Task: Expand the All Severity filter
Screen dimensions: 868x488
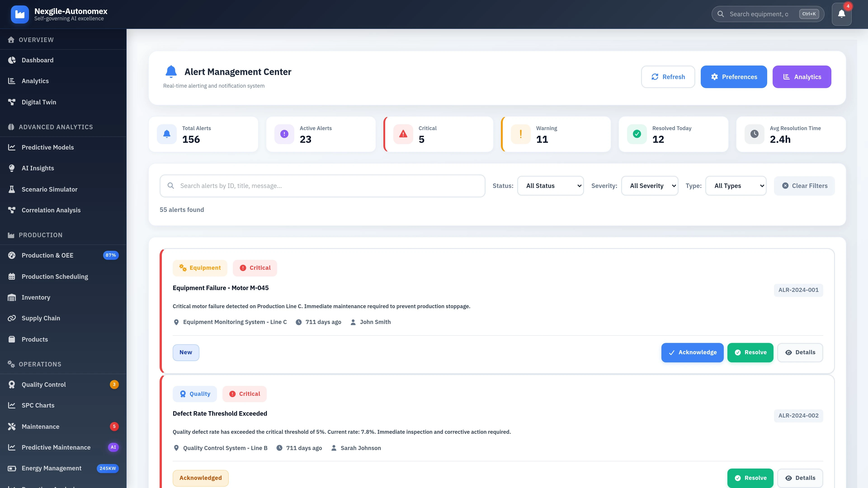Action: tap(649, 185)
